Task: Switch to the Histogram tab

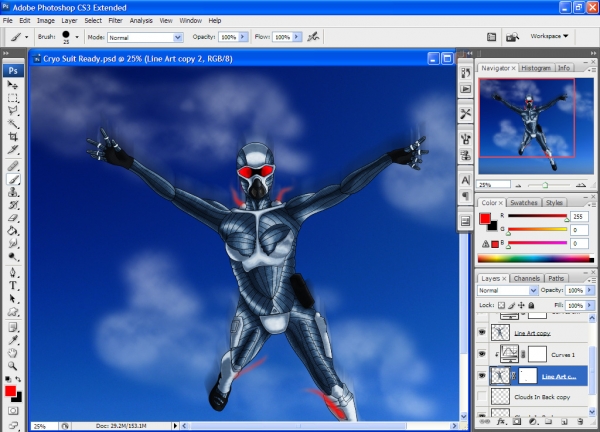Action: pos(536,68)
